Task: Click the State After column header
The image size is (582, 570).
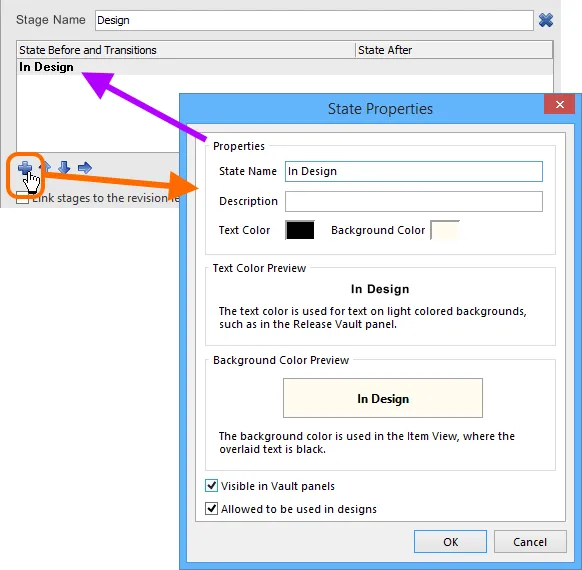Action: 454,50
